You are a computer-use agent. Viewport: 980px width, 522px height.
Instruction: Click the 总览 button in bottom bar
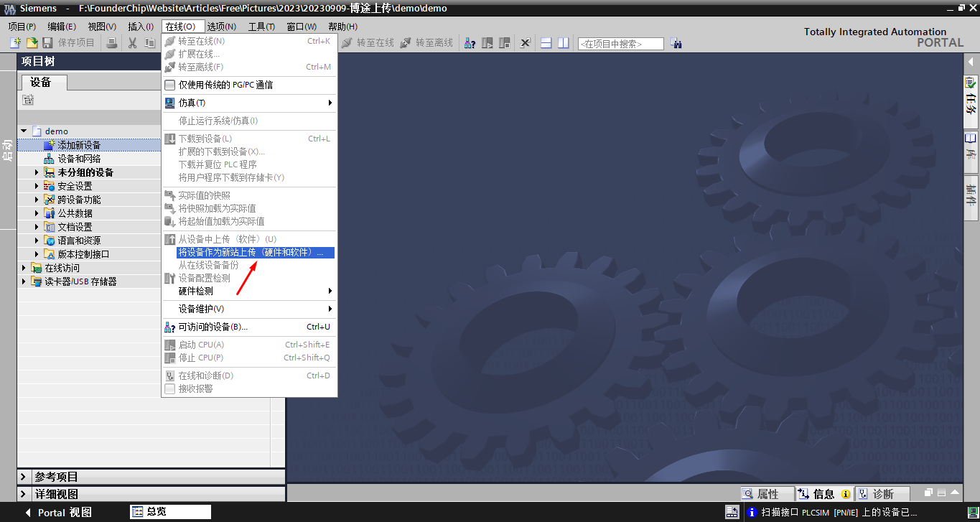(170, 512)
